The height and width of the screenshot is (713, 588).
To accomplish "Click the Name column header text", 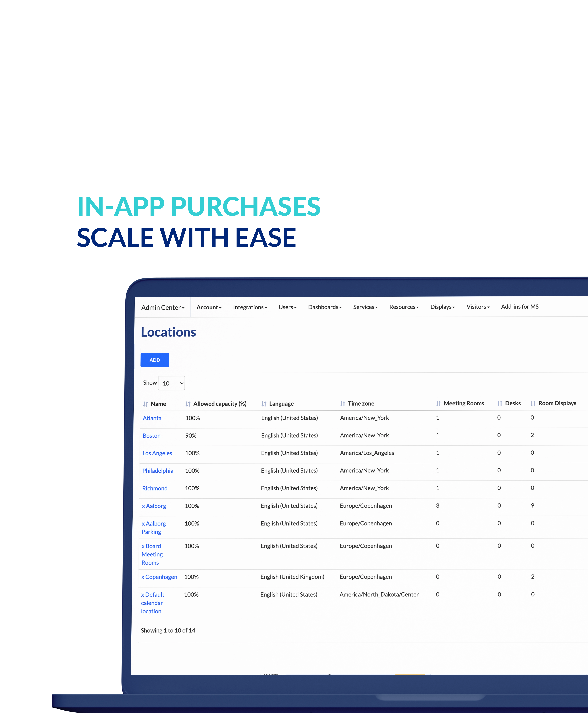I will (158, 404).
